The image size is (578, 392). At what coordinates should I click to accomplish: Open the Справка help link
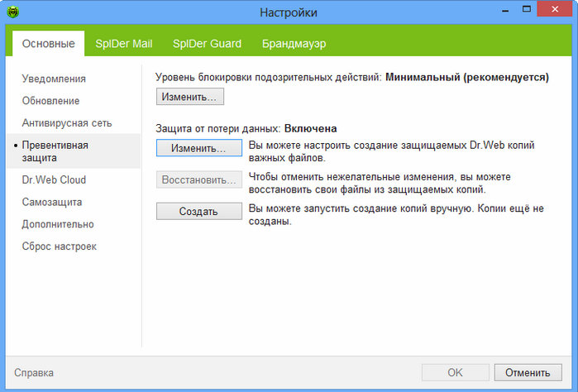(x=34, y=373)
